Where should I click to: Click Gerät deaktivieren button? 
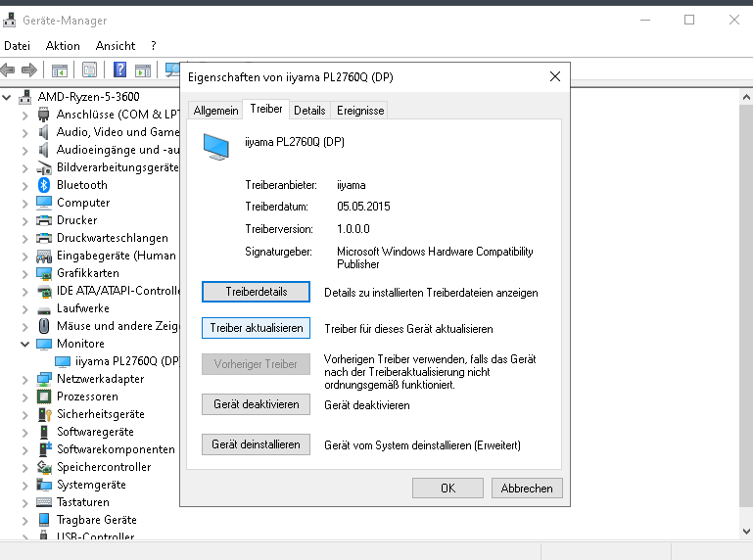click(x=256, y=404)
